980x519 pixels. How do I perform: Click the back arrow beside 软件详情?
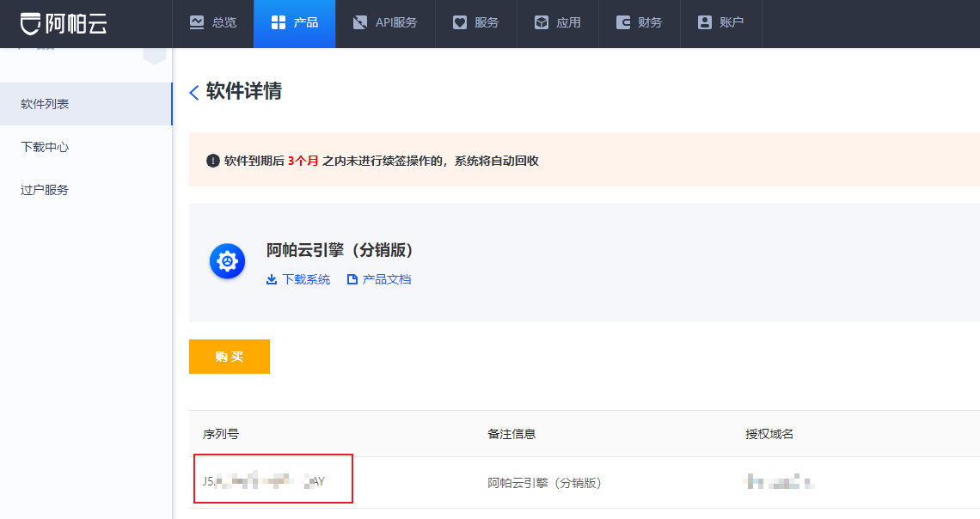pos(193,93)
